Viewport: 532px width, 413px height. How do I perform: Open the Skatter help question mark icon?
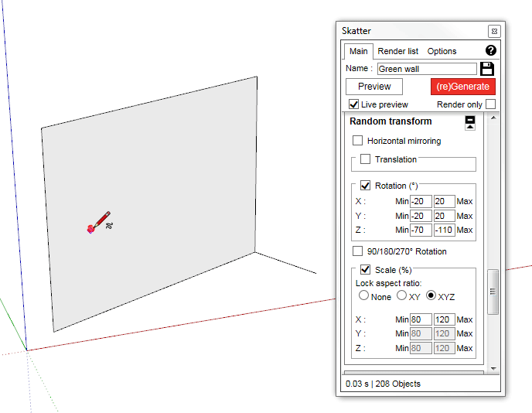(490, 50)
